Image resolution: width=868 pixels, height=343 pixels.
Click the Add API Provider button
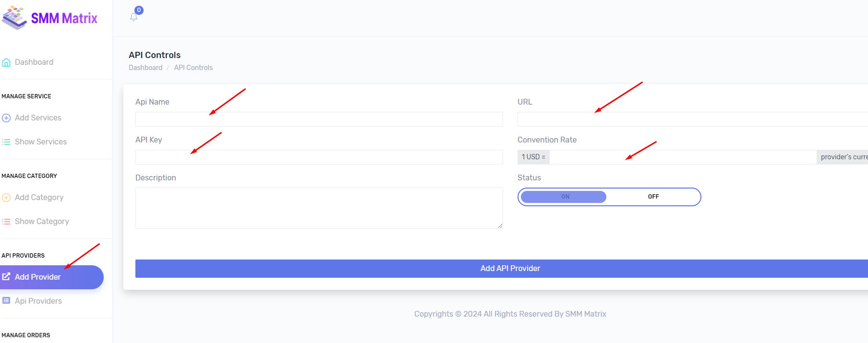pyautogui.click(x=502, y=269)
